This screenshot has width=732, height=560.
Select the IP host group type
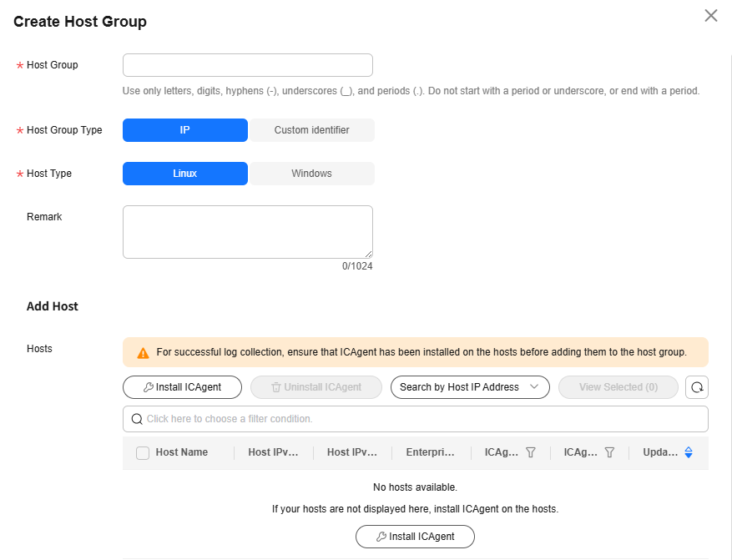click(x=184, y=130)
